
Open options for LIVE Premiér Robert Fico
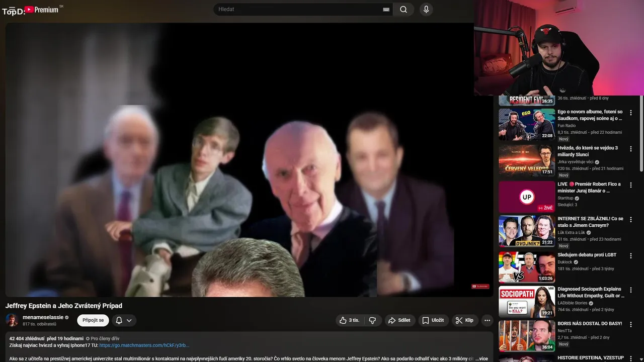coord(631,186)
